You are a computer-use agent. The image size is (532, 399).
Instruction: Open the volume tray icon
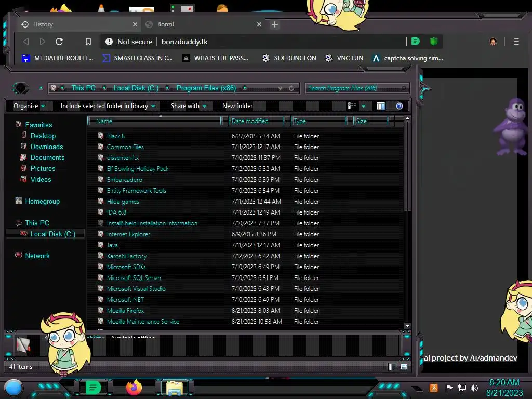(474, 388)
